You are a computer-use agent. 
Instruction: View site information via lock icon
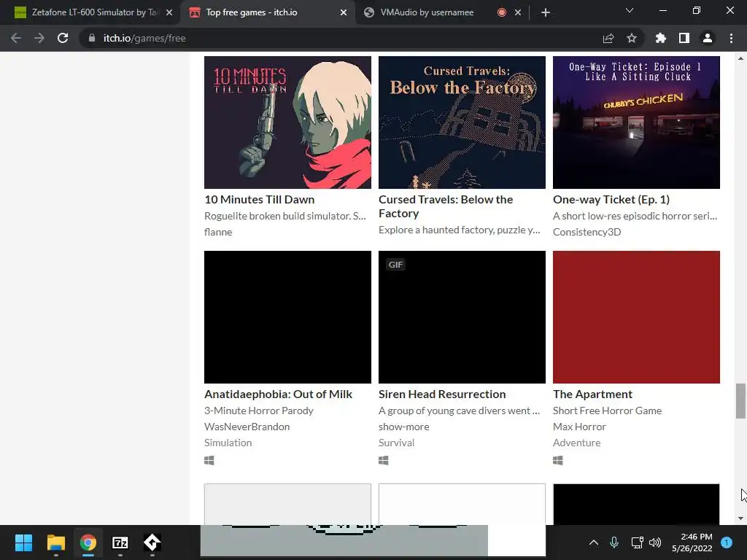tap(92, 38)
